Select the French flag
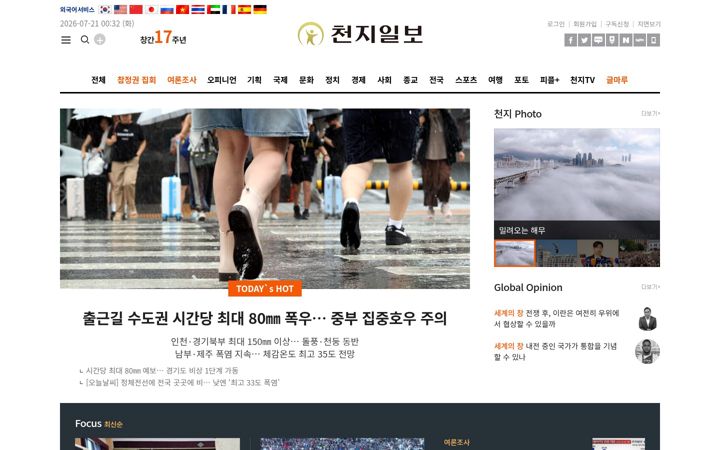This screenshot has width=720, height=450. point(229,9)
